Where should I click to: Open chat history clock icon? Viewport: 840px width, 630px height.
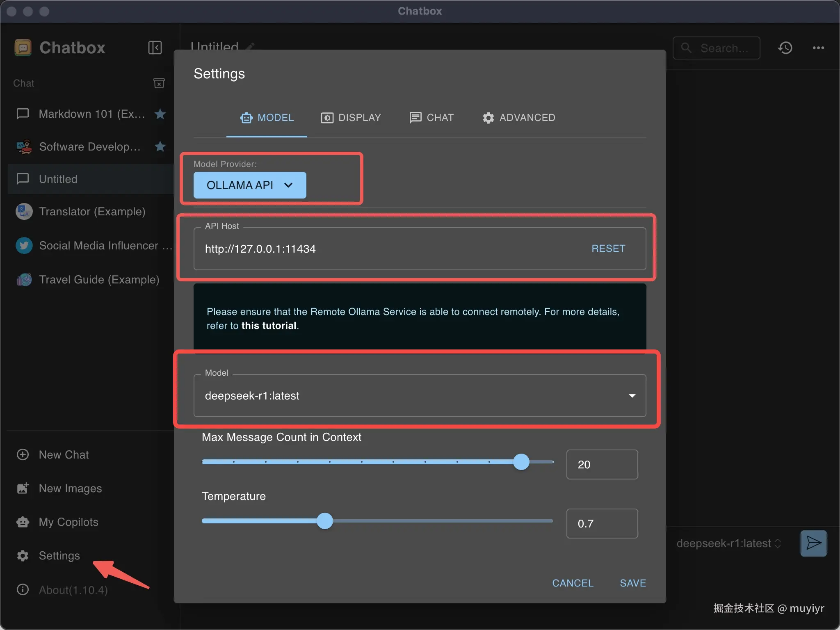tap(785, 48)
